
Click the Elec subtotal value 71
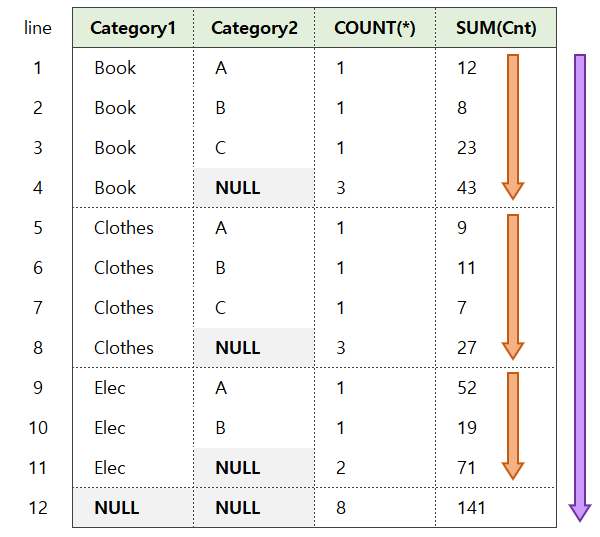click(467, 468)
